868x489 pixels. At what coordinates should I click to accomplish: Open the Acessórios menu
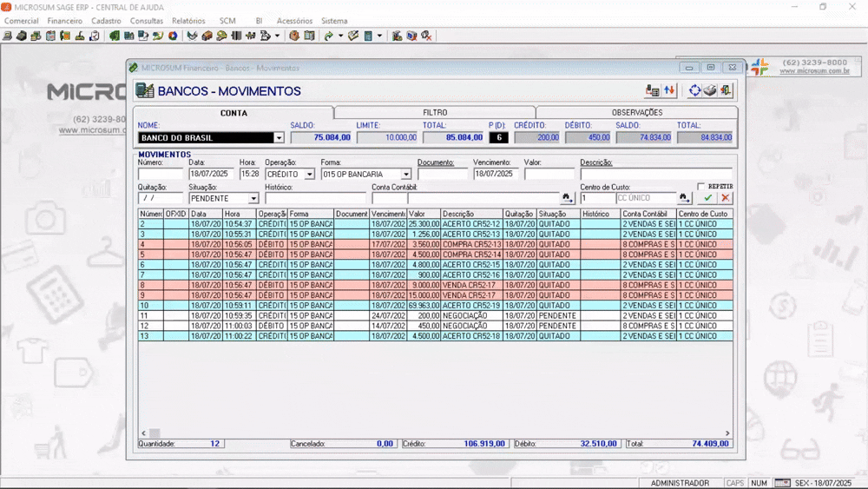click(x=294, y=21)
